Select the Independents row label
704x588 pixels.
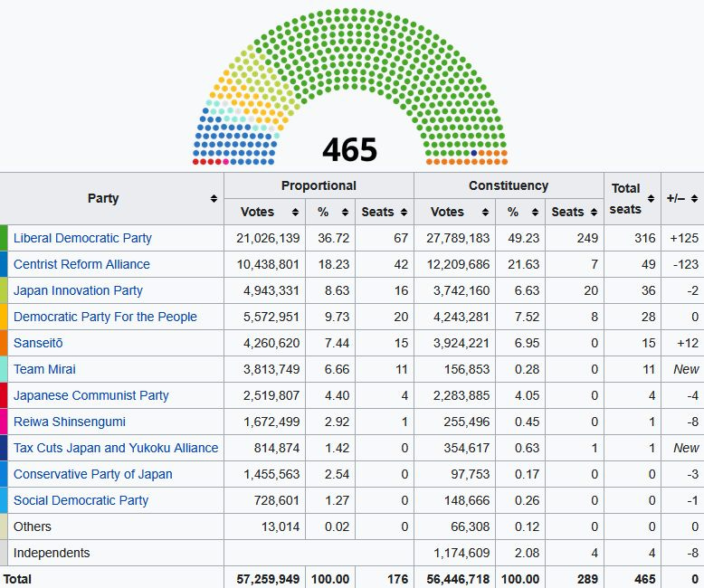pos(52,553)
